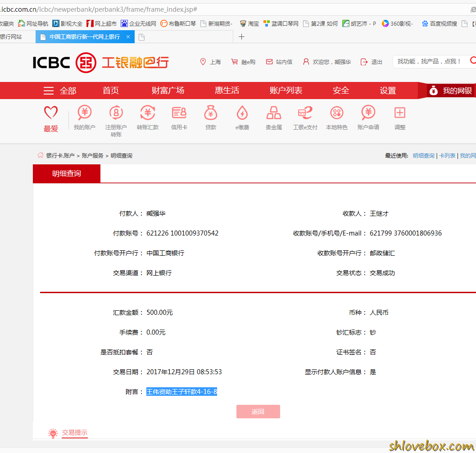Open e缴费 payment icon

pos(242,113)
